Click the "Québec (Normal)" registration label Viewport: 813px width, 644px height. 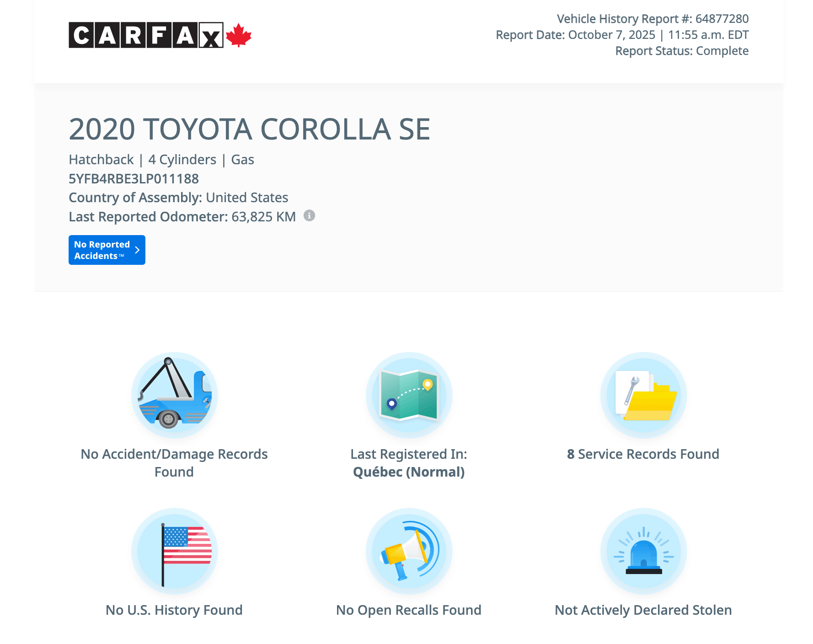(409, 472)
